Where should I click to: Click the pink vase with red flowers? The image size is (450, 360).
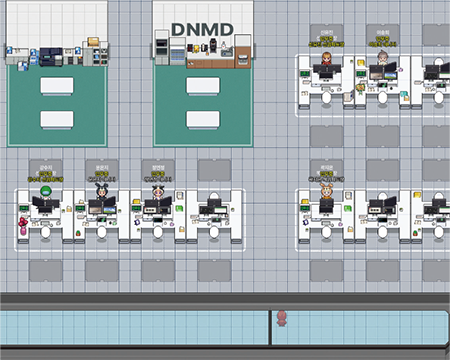[x=23, y=226]
